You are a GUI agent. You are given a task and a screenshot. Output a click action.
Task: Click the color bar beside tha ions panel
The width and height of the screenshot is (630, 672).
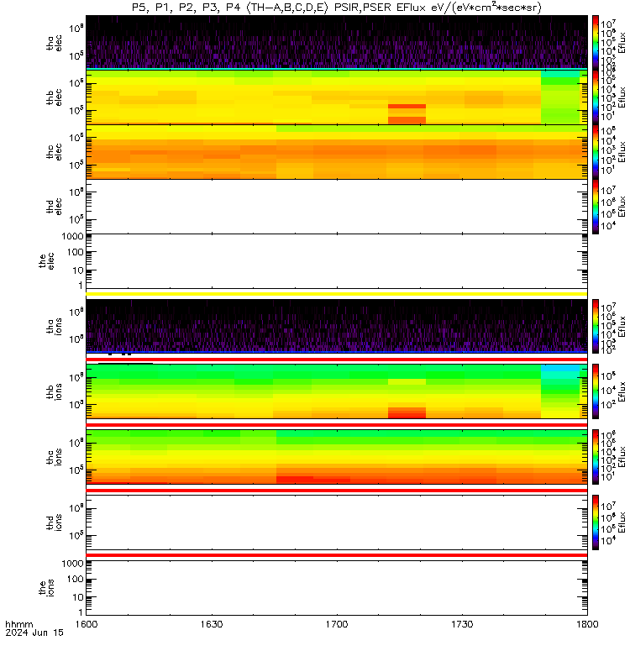(x=596, y=326)
